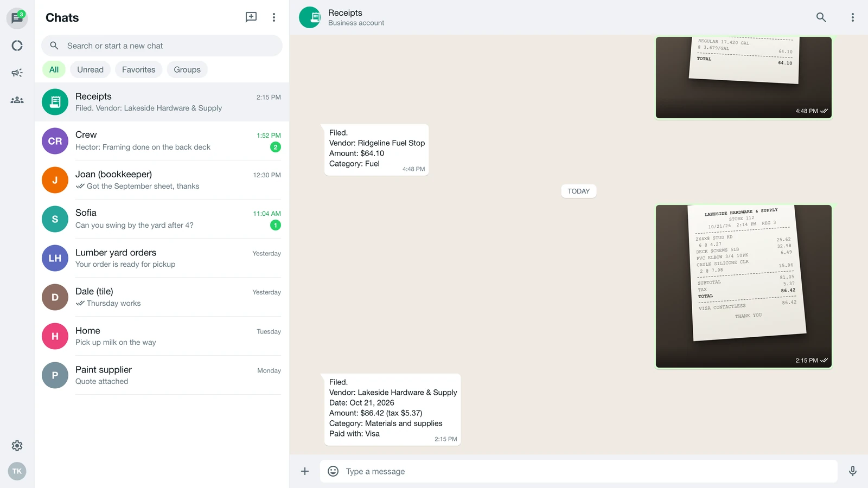The image size is (868, 488).
Task: Click the Paint supplier P avatar
Action: [55, 375]
